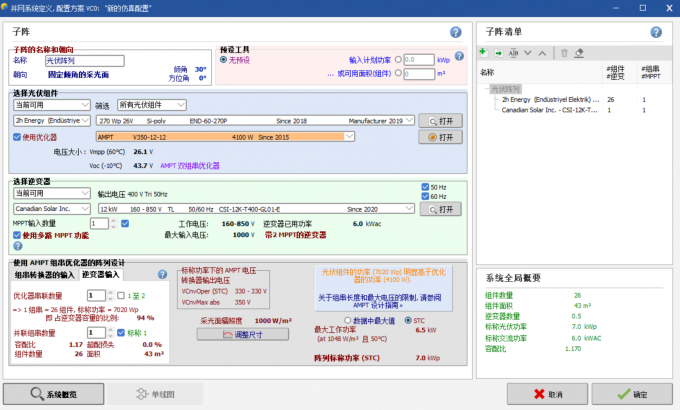Screen dimensions: 680x410
Task: Toggle 使用多路 MPPT 功能 checkbox
Action: (17, 235)
